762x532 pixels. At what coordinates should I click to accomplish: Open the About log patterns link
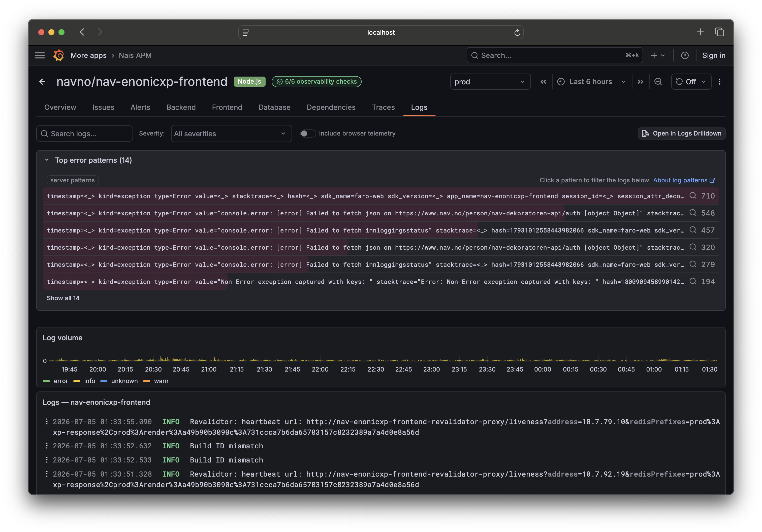(684, 180)
